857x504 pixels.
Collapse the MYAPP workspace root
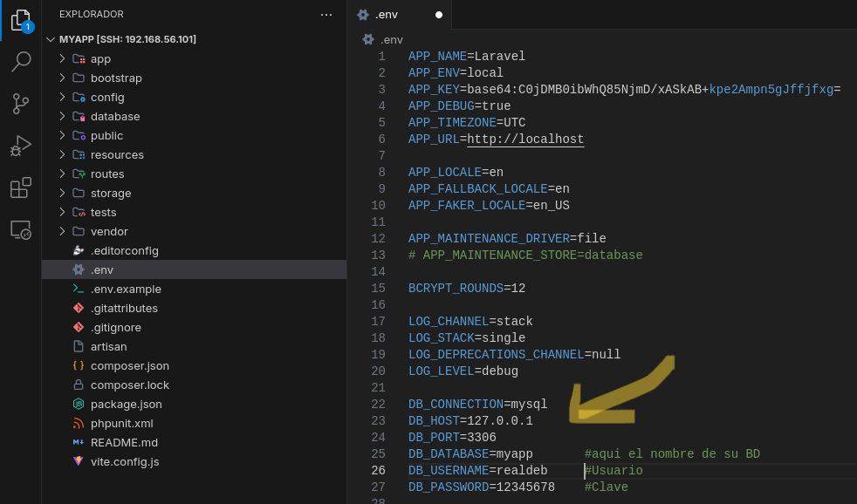click(51, 39)
